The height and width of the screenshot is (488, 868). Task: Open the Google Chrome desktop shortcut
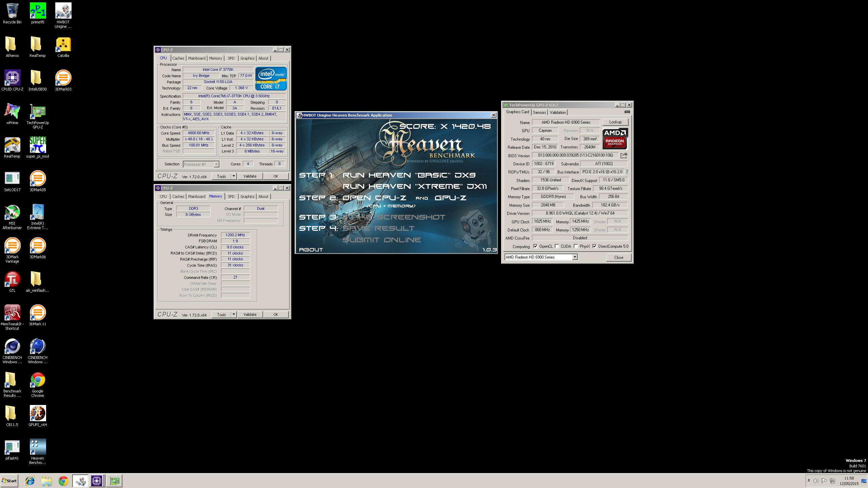click(x=38, y=385)
